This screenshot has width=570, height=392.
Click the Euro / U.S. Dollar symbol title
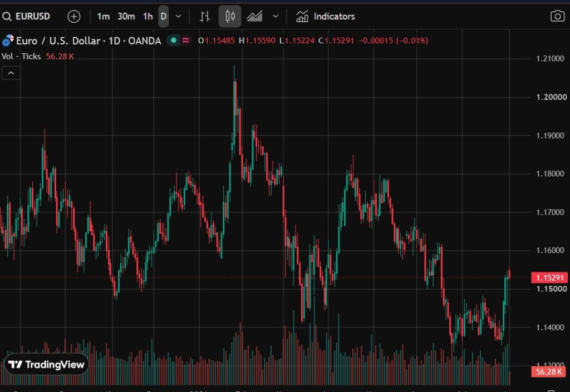pyautogui.click(x=89, y=41)
